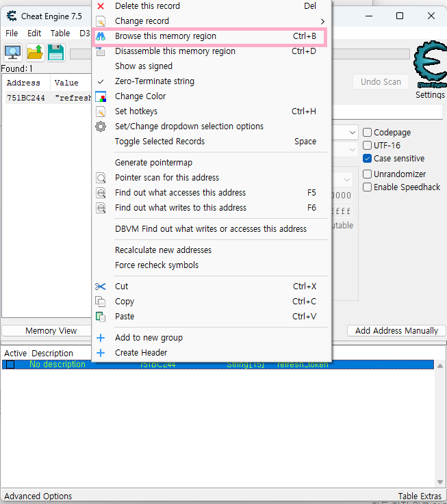This screenshot has height=504, width=447.
Task: Enable the Unrandomizer checkbox
Action: point(367,174)
